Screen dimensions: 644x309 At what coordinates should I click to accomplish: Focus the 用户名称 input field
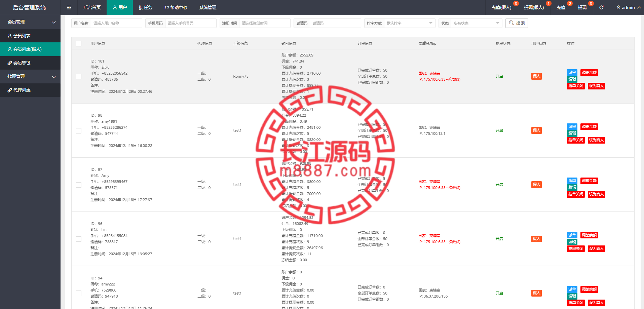116,23
